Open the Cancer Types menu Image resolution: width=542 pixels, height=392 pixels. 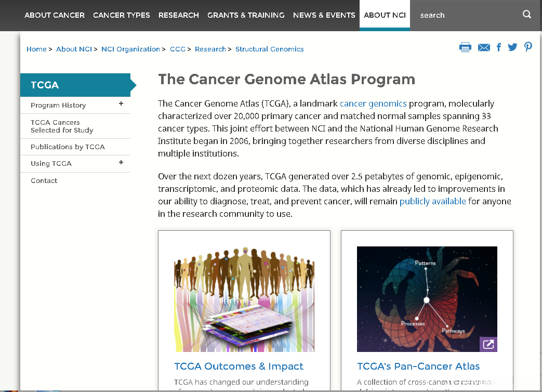pos(122,15)
